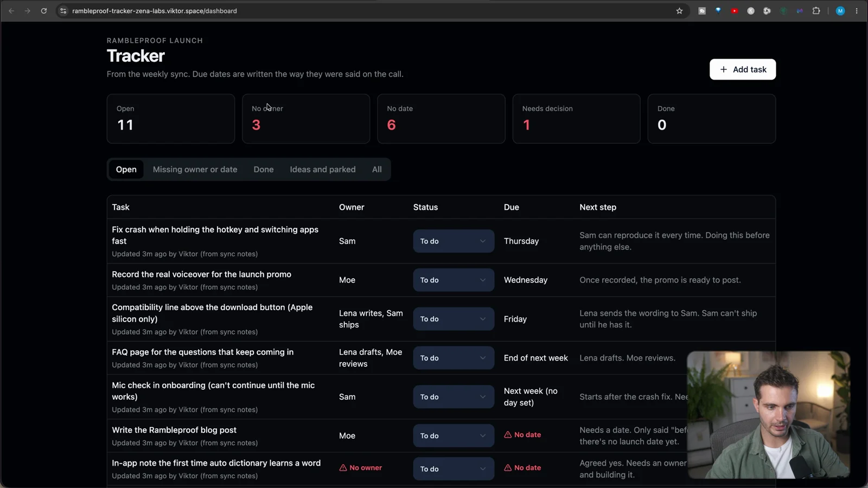Image resolution: width=868 pixels, height=488 pixels.
Task: Bookmark this page with the star icon
Action: coord(679,11)
